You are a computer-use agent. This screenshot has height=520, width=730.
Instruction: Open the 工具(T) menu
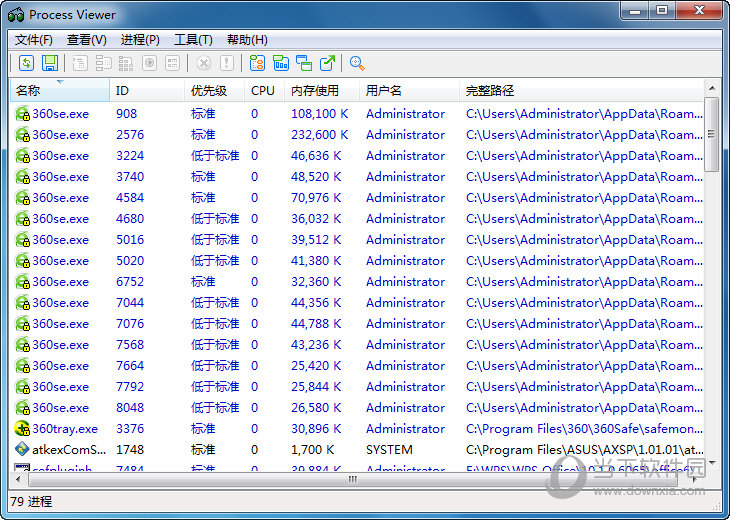pyautogui.click(x=193, y=40)
